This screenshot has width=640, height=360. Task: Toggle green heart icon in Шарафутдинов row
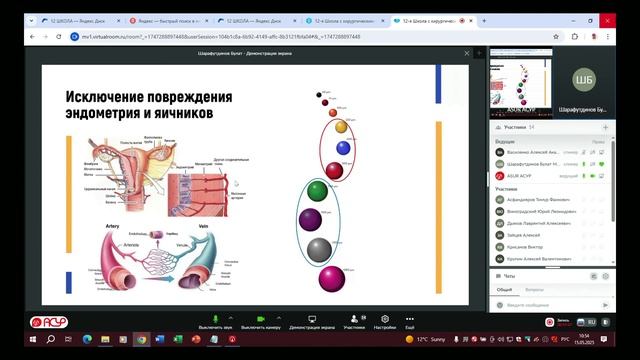click(x=602, y=164)
